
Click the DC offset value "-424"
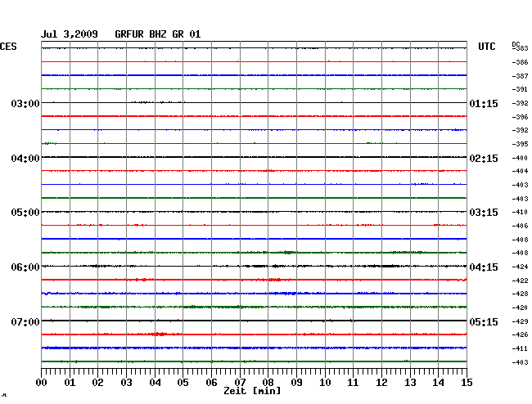pos(520,267)
